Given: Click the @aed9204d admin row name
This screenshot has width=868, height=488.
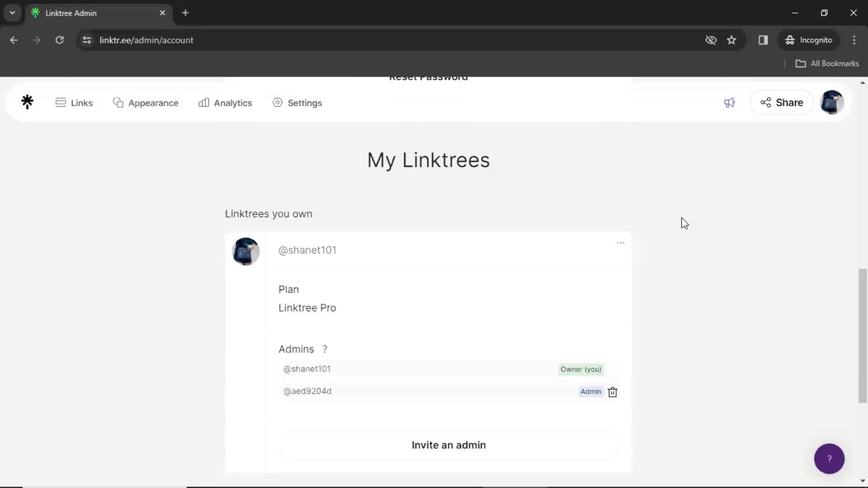Looking at the screenshot, I should point(307,391).
